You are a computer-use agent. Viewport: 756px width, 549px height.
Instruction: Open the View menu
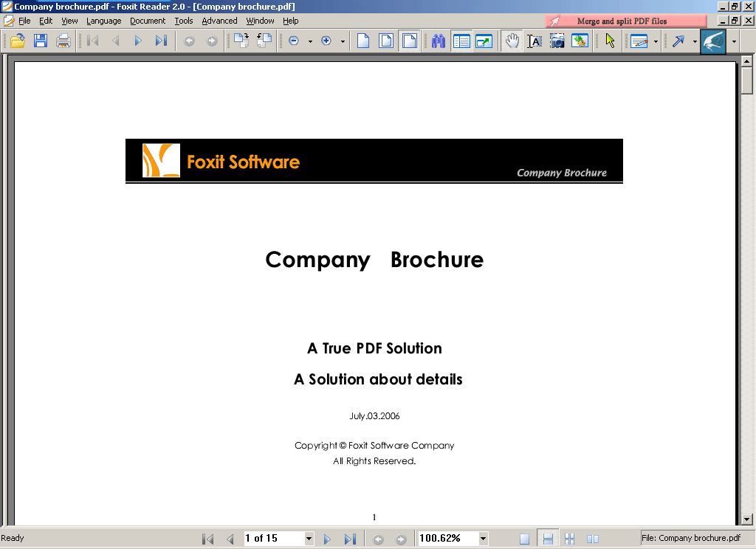pyautogui.click(x=69, y=21)
